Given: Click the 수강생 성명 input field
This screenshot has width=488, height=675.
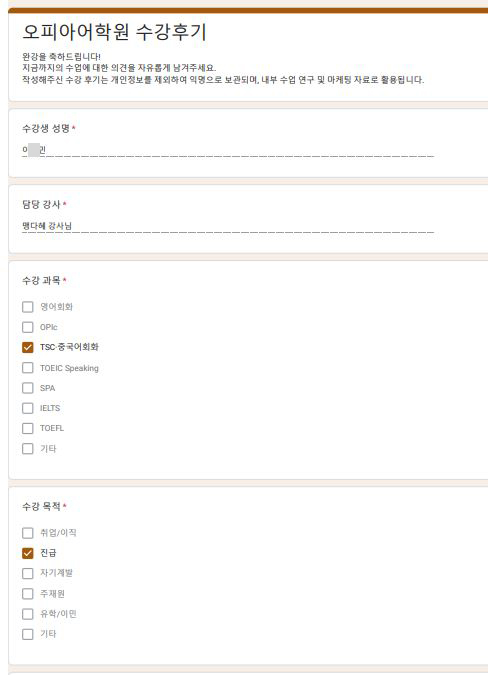Looking at the screenshot, I should (x=228, y=150).
